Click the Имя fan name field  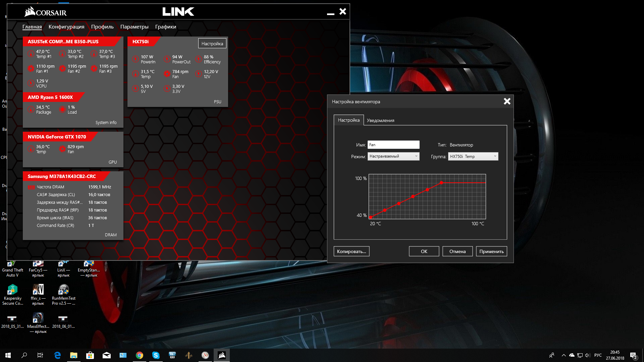tap(393, 145)
